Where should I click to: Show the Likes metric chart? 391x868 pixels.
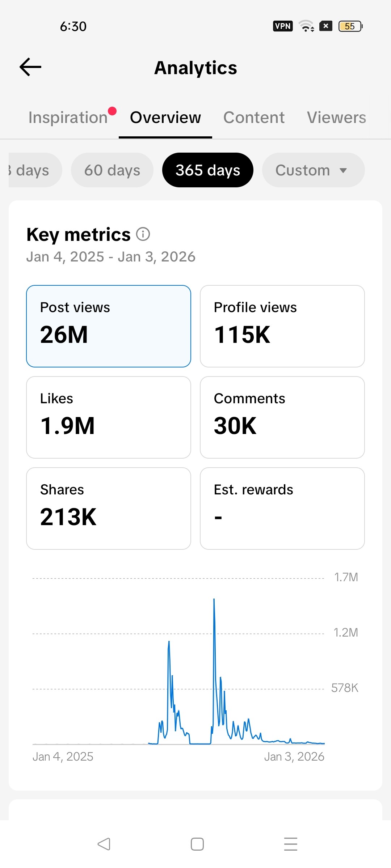pyautogui.click(x=109, y=417)
